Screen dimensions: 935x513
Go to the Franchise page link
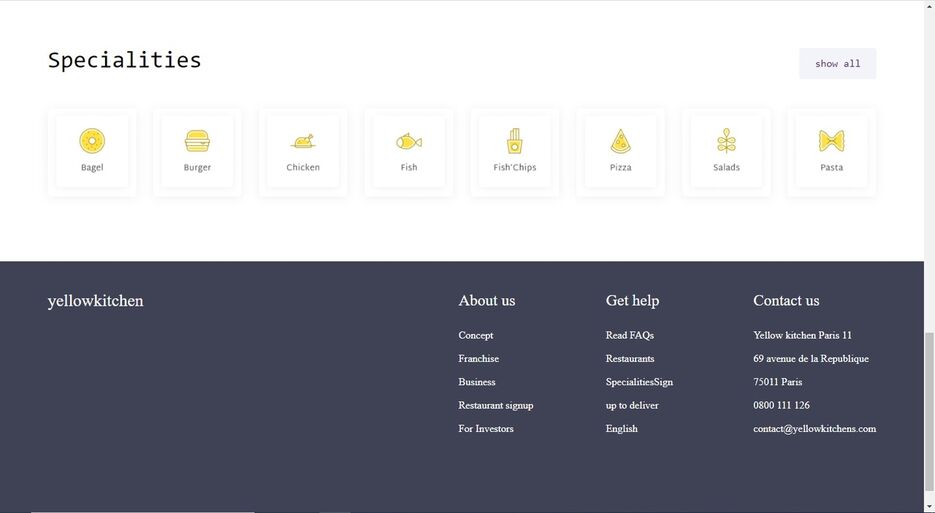478,358
